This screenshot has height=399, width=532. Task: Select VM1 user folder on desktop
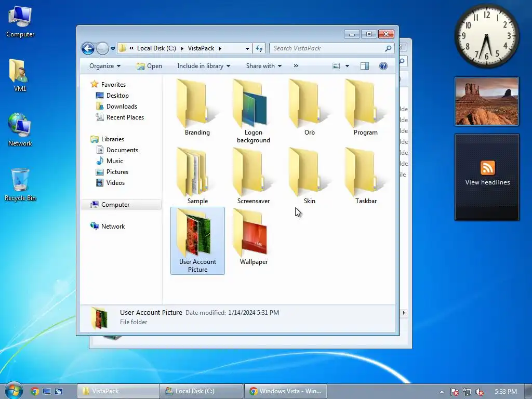click(20, 75)
